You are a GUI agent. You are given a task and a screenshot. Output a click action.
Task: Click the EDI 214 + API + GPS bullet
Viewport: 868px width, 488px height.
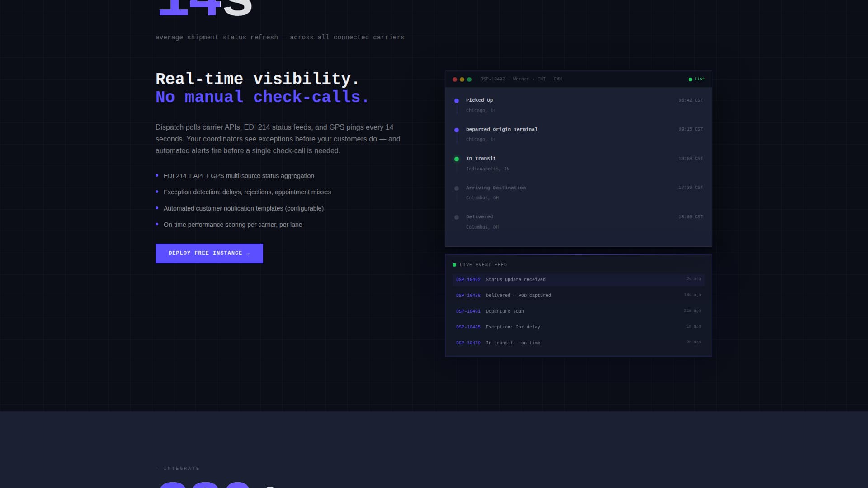click(239, 176)
